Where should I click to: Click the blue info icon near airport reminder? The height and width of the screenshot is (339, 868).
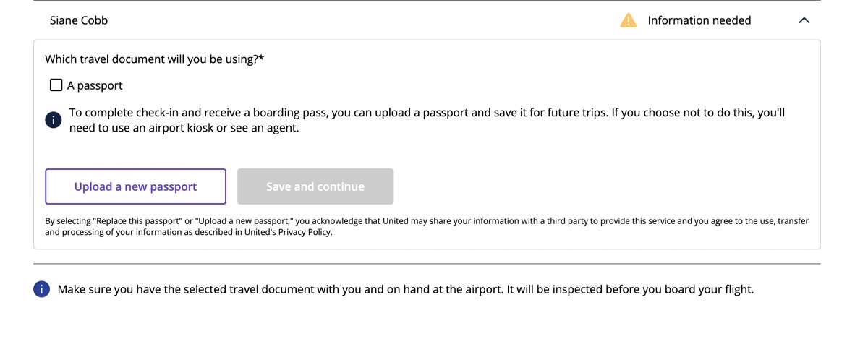[x=41, y=289]
